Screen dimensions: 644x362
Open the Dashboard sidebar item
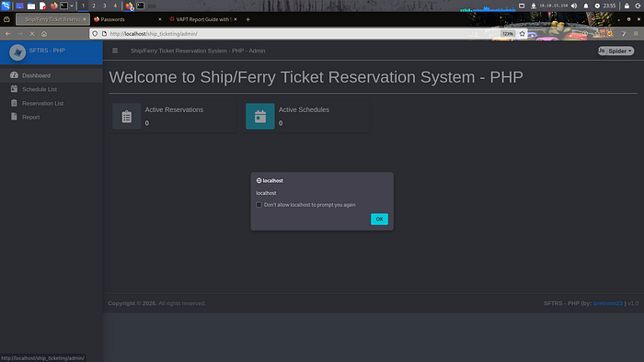pyautogui.click(x=52, y=75)
